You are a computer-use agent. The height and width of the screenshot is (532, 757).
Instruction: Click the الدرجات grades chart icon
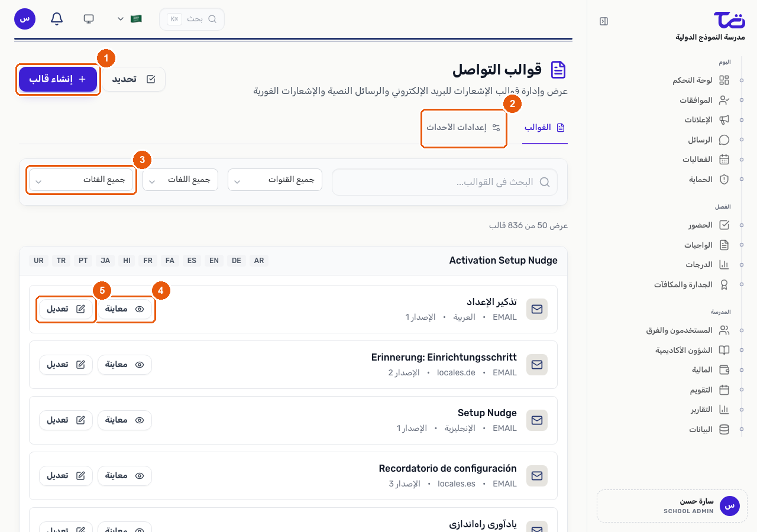coord(724,265)
